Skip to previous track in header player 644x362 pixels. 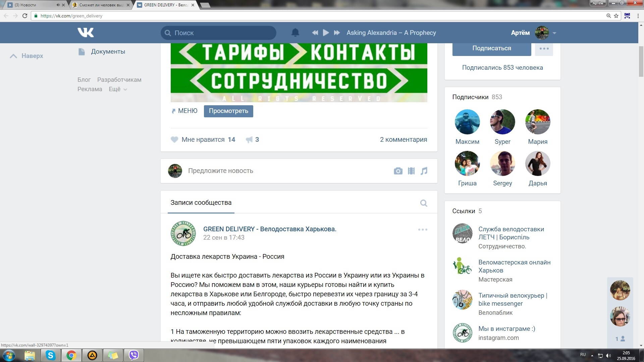coord(315,33)
